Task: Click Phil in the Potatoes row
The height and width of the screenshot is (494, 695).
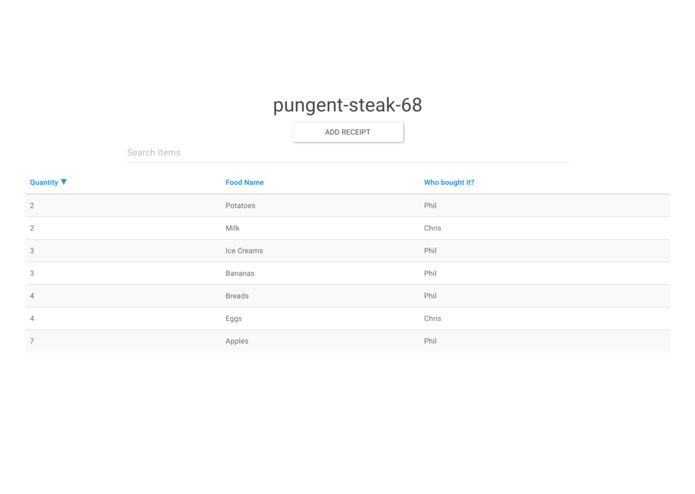Action: pyautogui.click(x=430, y=206)
